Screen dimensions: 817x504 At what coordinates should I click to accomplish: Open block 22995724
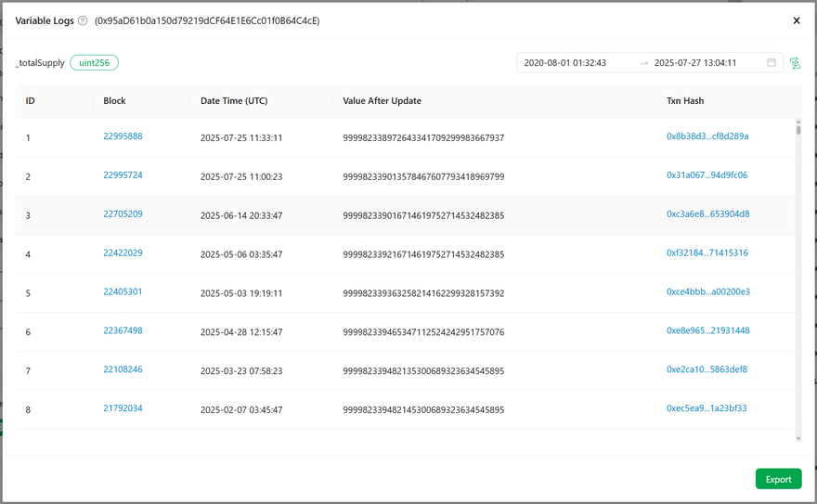click(x=123, y=175)
